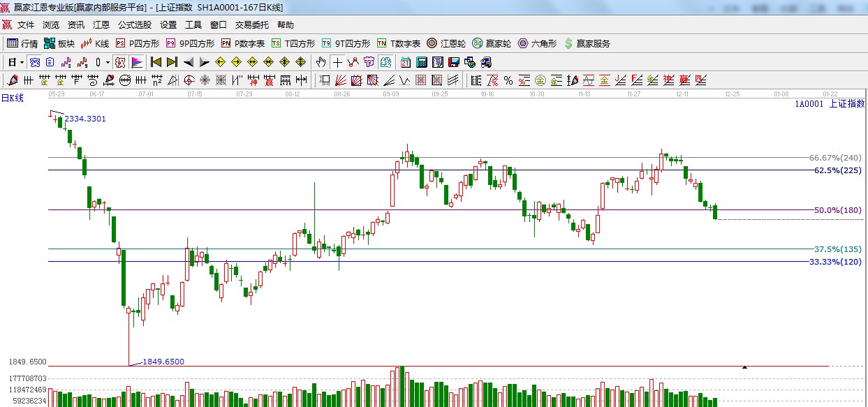868x407 pixels.
Task: Open the 赢家轮 wheel tool
Action: (x=491, y=43)
